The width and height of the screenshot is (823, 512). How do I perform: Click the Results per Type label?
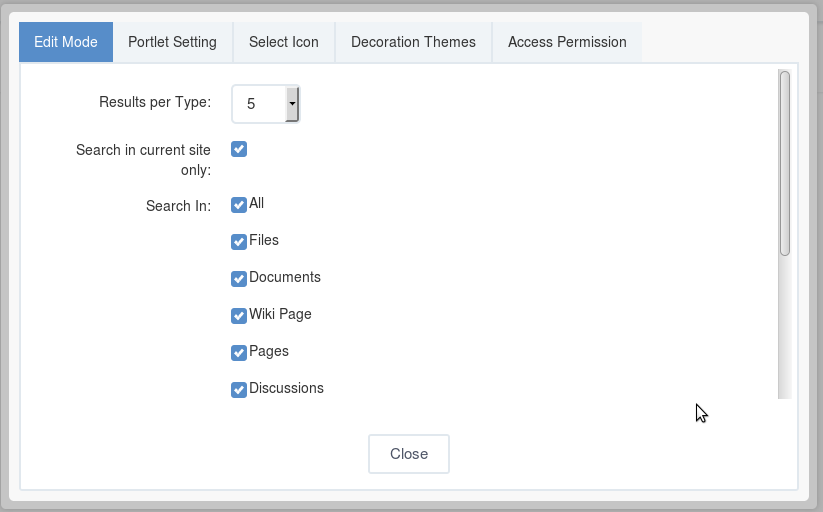tap(155, 102)
